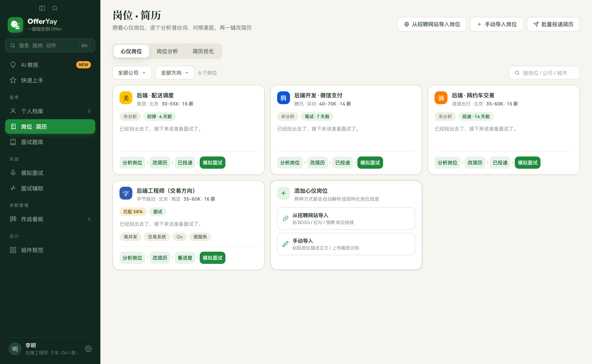Click 分析岗位 on 美团 后端 · 配送调度 card
The image size is (592, 364).
tap(132, 162)
